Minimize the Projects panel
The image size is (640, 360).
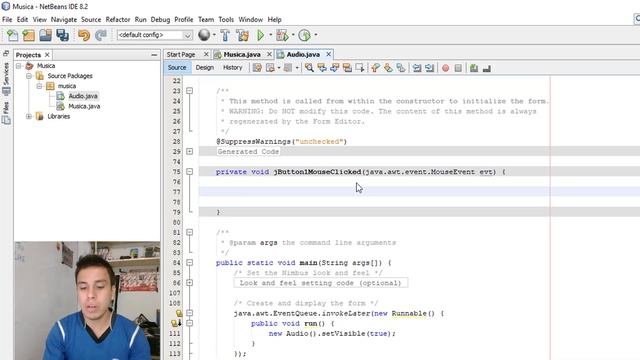154,55
